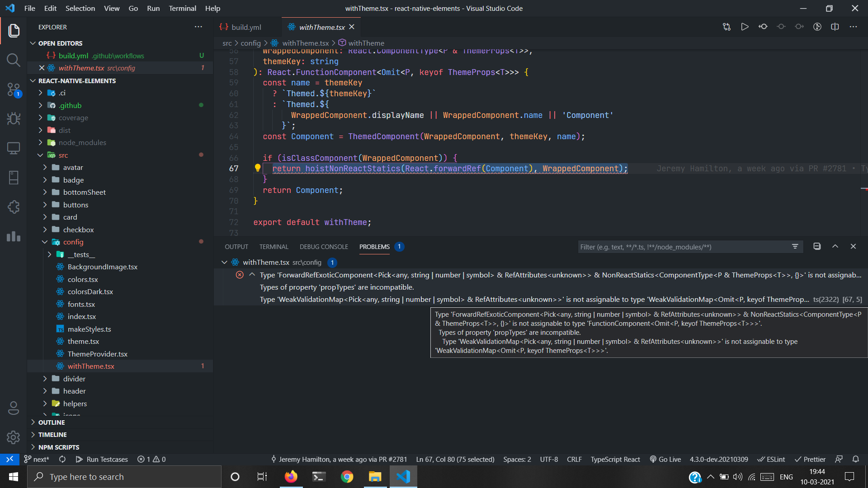The height and width of the screenshot is (488, 868).
Task: Maximize the panel with the chevron toggle
Action: tap(835, 247)
